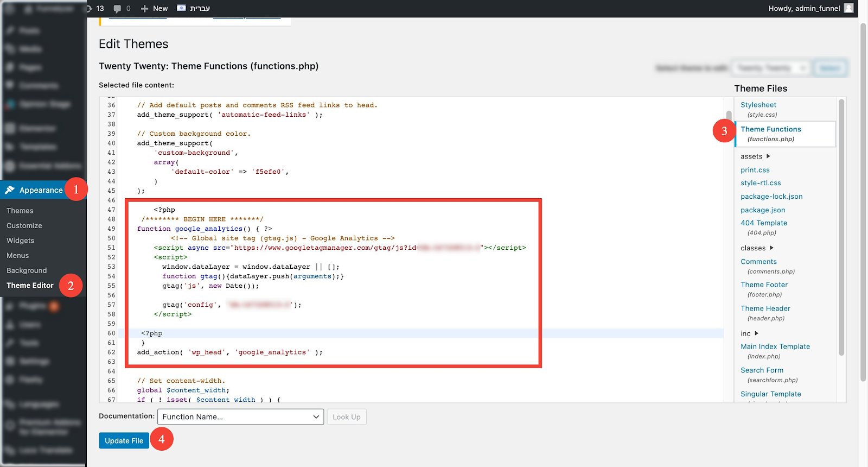This screenshot has height=467, width=868.
Task: Click the function gtag(){dataLayer.push line
Action: click(x=253, y=276)
